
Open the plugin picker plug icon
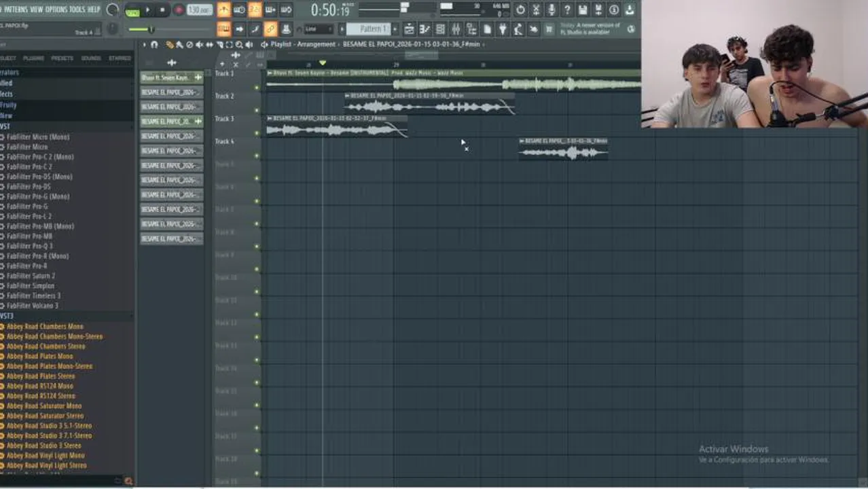pos(503,29)
